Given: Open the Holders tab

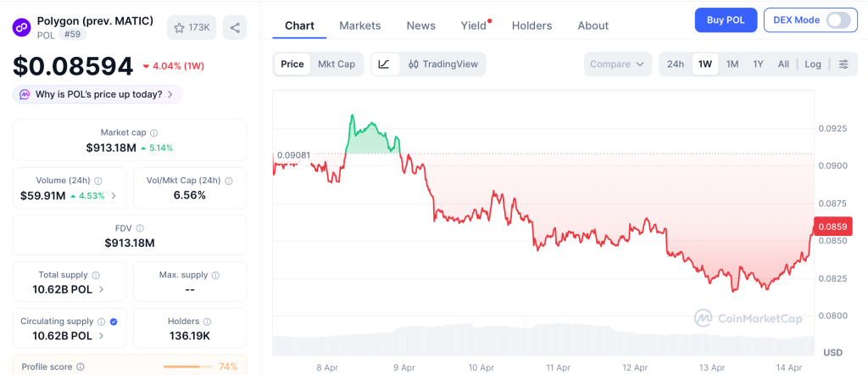Looking at the screenshot, I should [531, 25].
